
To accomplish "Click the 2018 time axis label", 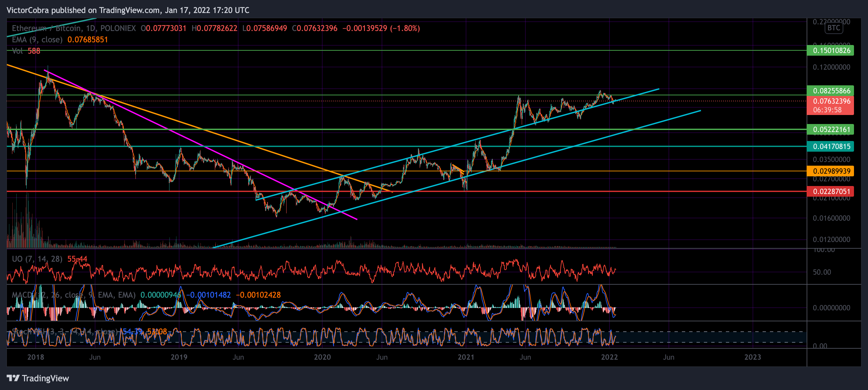I will click(36, 357).
